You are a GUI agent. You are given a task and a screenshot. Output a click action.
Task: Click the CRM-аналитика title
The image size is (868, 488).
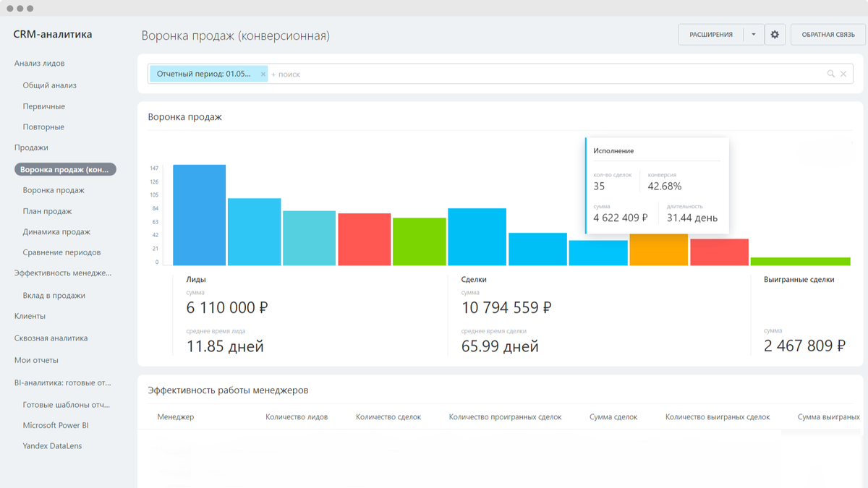pos(52,35)
